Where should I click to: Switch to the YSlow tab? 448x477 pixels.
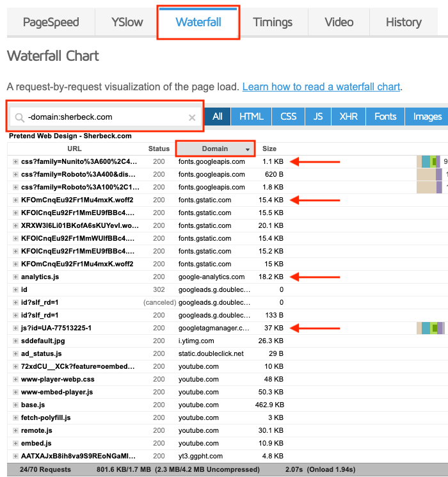127,22
